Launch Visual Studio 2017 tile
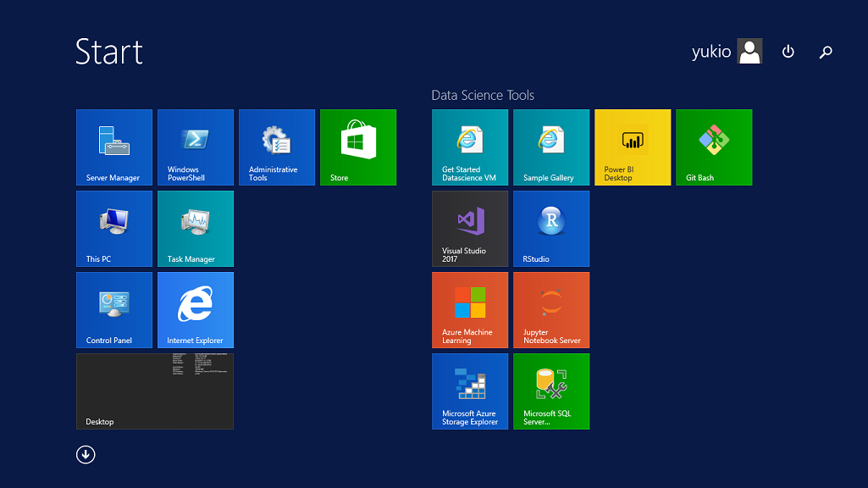The image size is (868, 488). (470, 229)
